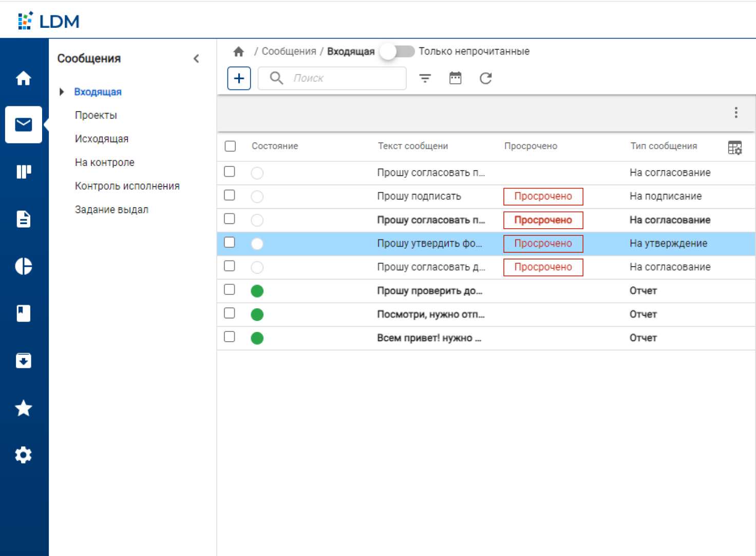The height and width of the screenshot is (556, 756).
Task: Open the Контроль исполнения folder
Action: (x=127, y=187)
